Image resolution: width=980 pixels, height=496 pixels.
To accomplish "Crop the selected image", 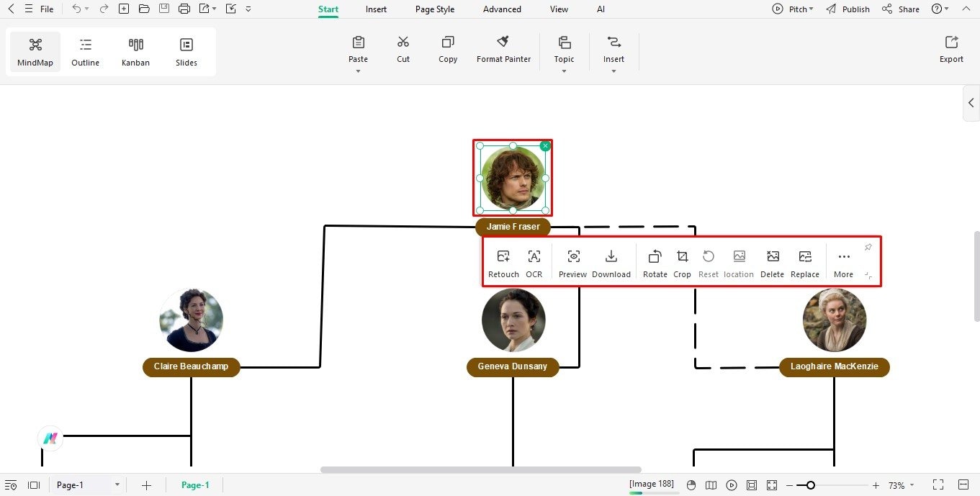I will pyautogui.click(x=682, y=263).
